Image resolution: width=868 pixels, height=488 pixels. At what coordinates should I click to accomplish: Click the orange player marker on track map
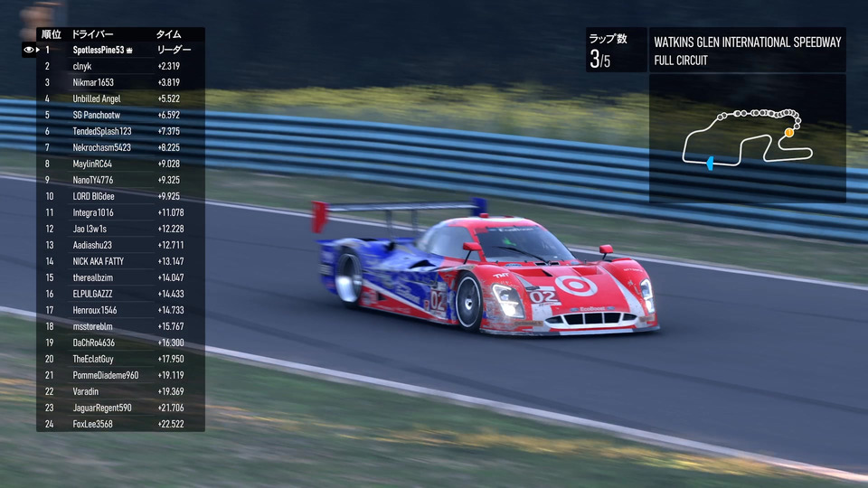788,133
